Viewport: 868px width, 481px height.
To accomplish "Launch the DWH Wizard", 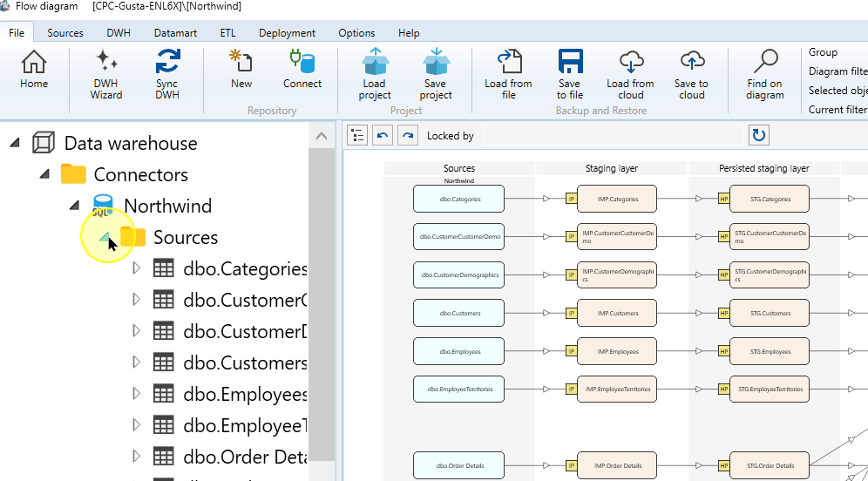I will [x=105, y=75].
